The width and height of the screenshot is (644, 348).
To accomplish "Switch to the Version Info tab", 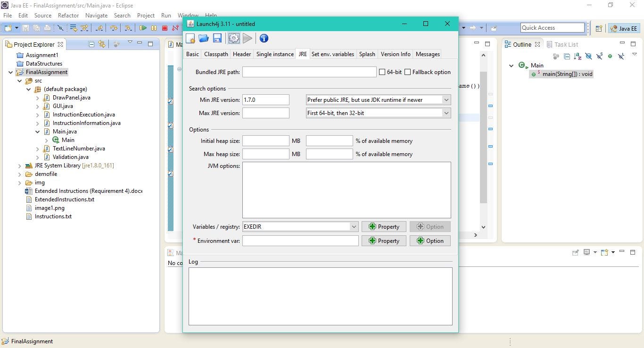I will pyautogui.click(x=395, y=54).
